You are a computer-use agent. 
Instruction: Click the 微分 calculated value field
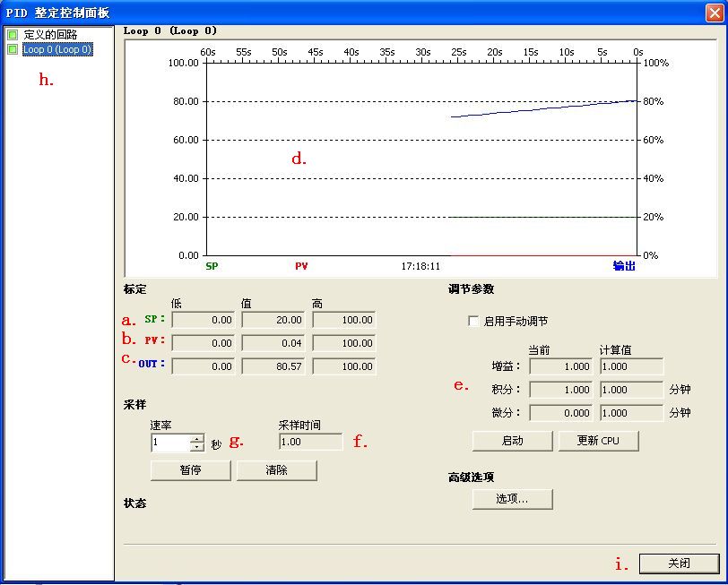click(x=631, y=413)
